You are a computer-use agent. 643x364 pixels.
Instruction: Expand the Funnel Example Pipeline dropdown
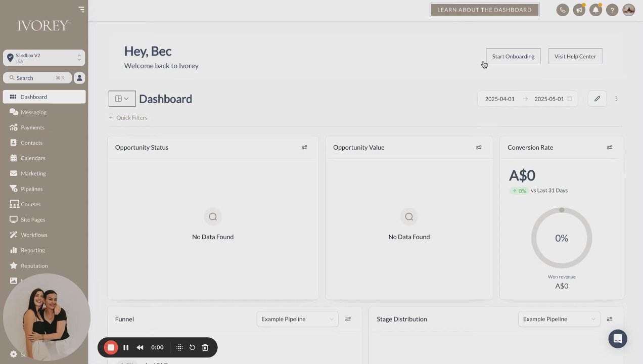pos(297,319)
